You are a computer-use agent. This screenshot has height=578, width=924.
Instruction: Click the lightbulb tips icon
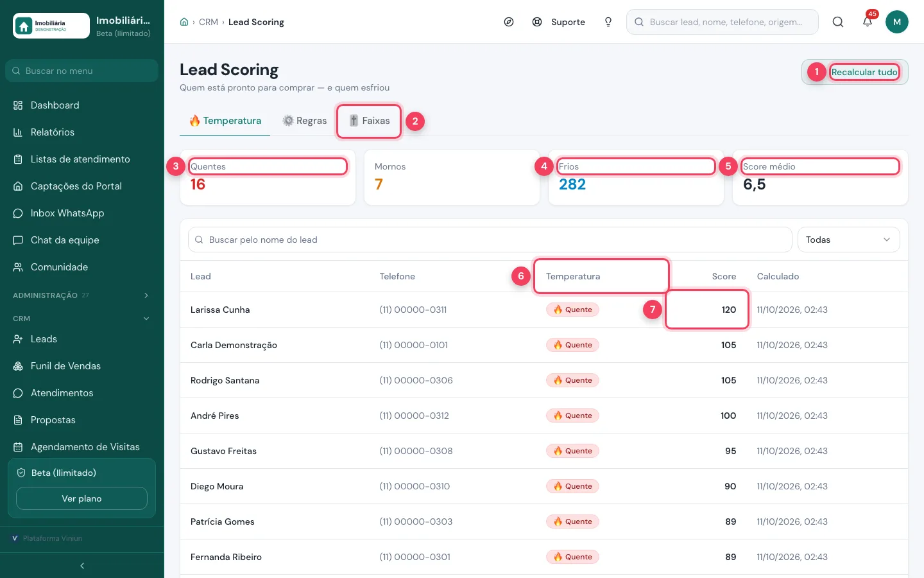608,22
